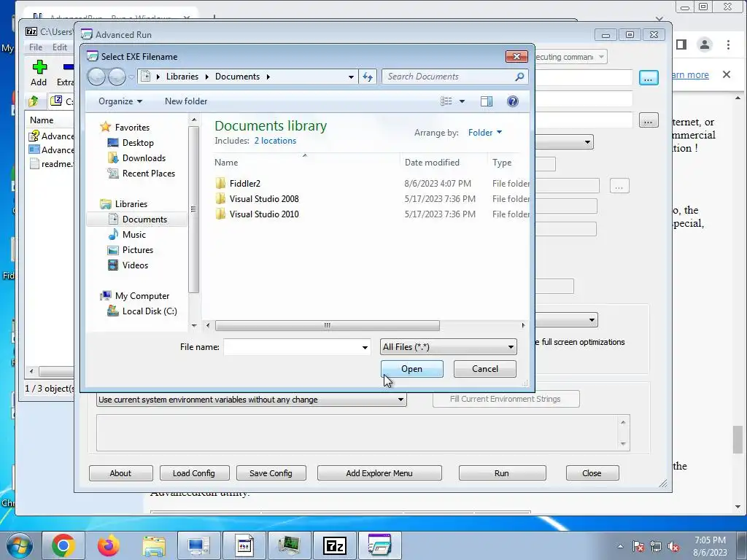Open dialog help with question mark icon
Viewport: 747px width, 560px height.
[x=513, y=101]
